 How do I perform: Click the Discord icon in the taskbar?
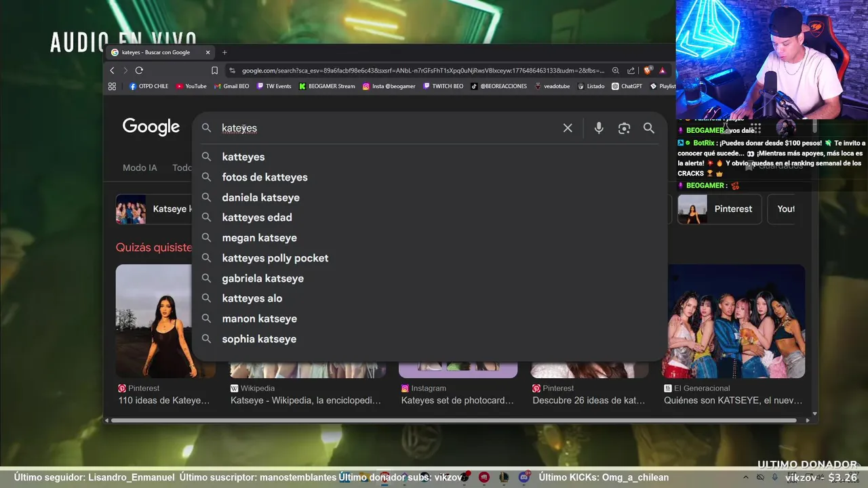point(524,477)
